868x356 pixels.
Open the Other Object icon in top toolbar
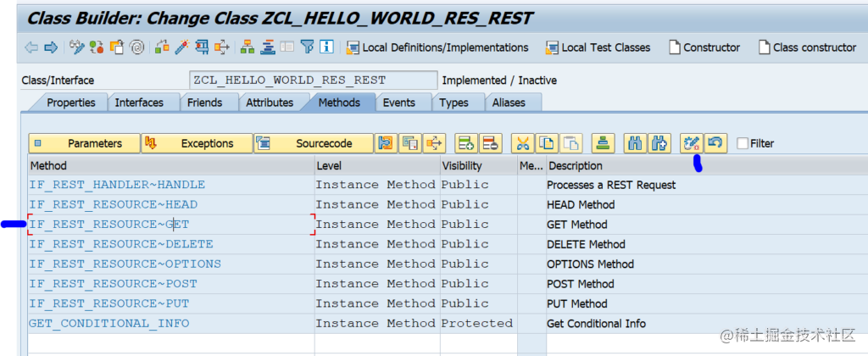(116, 47)
